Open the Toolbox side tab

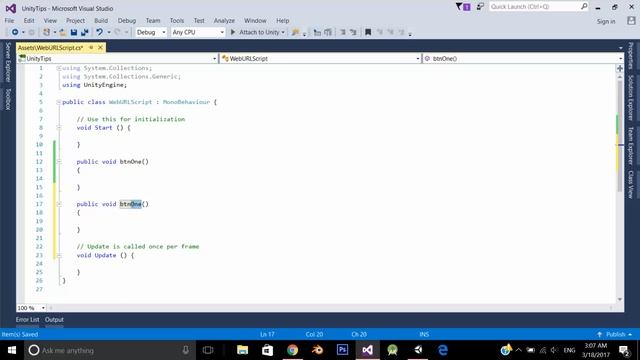pyautogui.click(x=8, y=99)
